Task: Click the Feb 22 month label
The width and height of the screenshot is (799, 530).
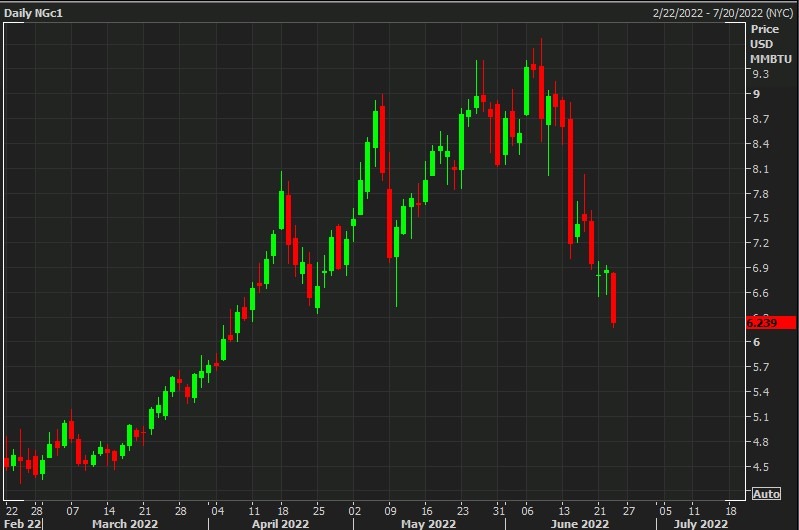Action: (x=22, y=524)
